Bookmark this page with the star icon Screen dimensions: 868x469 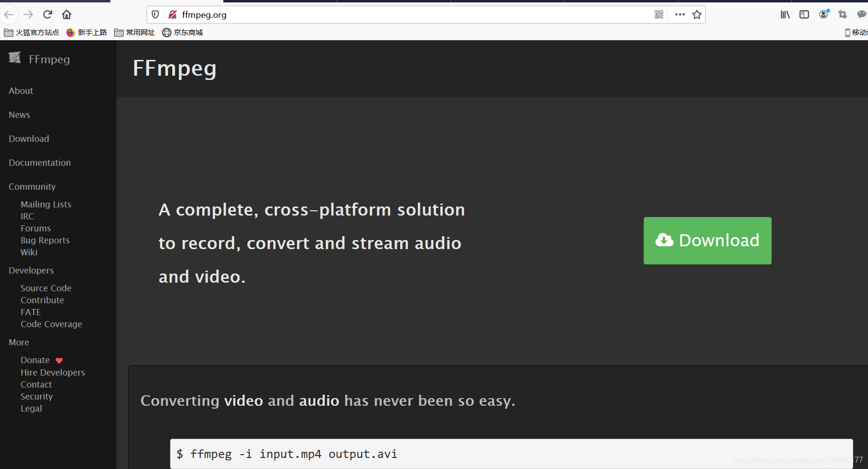click(x=697, y=15)
